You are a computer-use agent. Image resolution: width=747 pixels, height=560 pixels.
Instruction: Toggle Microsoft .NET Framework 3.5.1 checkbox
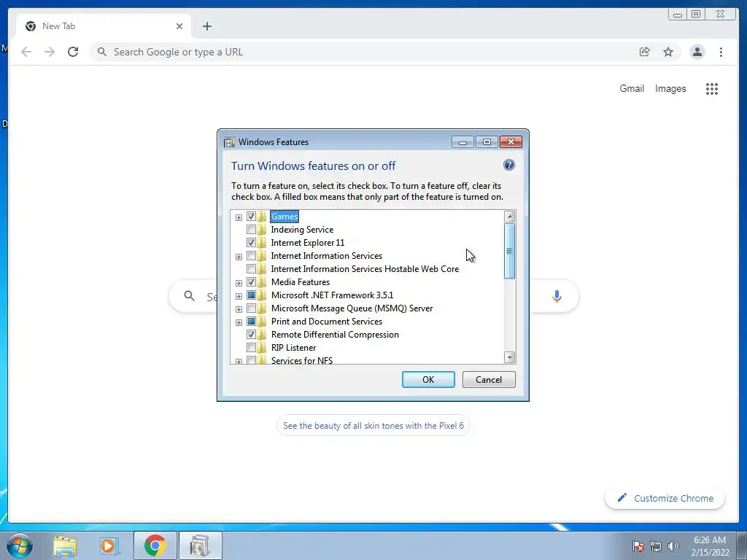(x=251, y=295)
